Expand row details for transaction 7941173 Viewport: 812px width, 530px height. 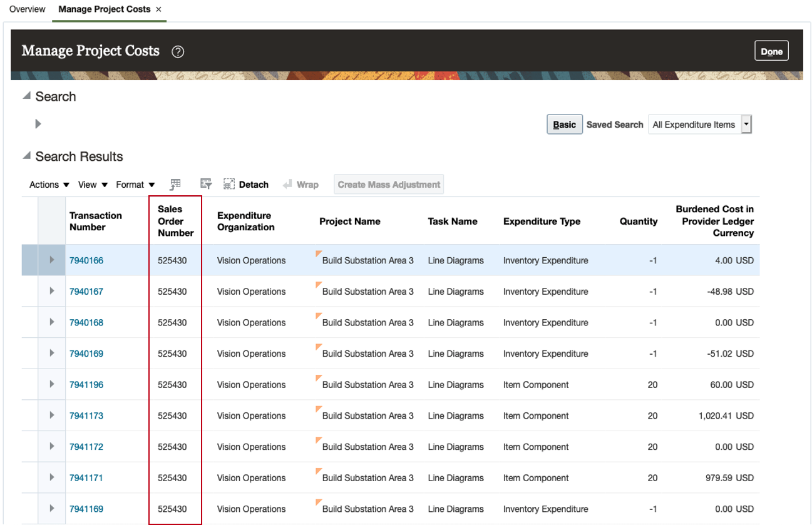click(52, 415)
